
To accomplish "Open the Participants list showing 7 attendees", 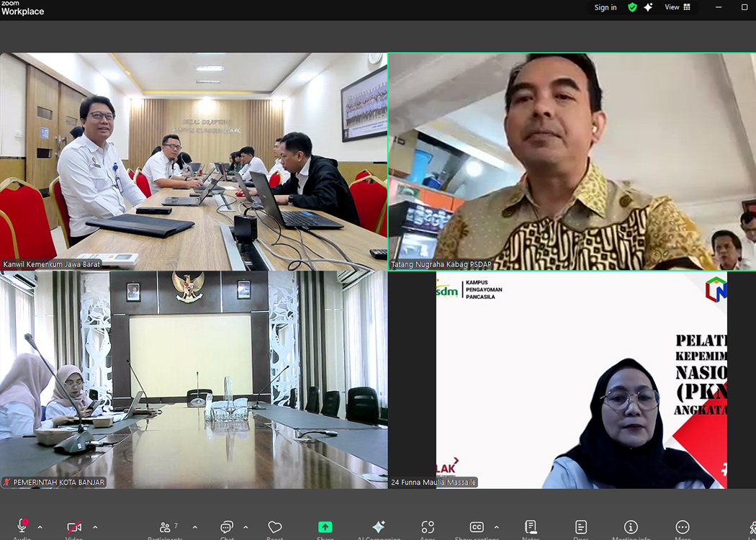I will 166,528.
